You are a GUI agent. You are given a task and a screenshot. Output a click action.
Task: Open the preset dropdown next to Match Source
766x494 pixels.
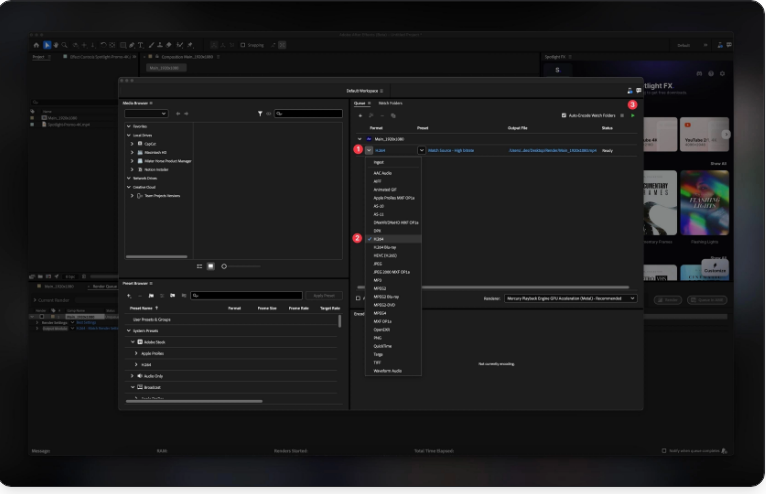click(x=421, y=150)
